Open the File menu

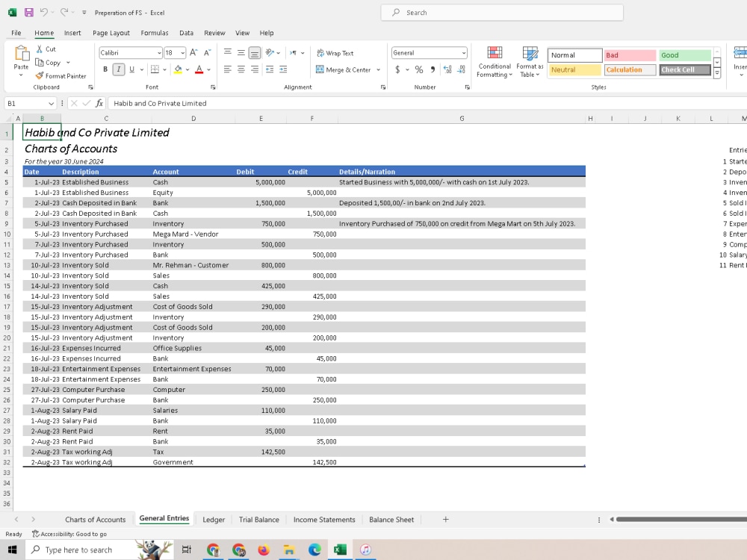point(16,33)
